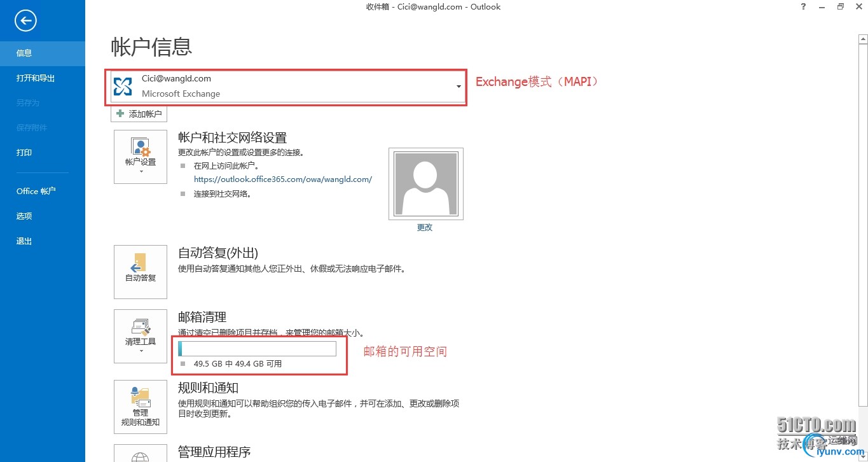Open the 打开和导出 menu item
The height and width of the screenshot is (462, 868).
coord(43,78)
